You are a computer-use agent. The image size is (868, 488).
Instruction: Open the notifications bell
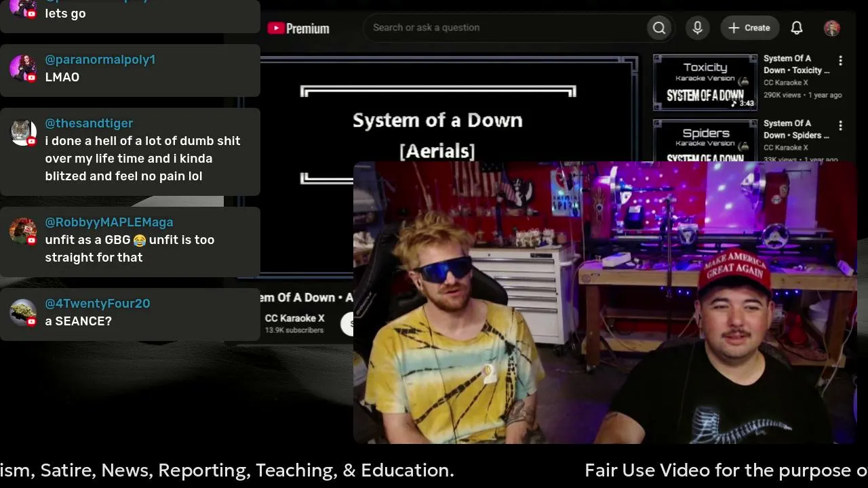(797, 28)
